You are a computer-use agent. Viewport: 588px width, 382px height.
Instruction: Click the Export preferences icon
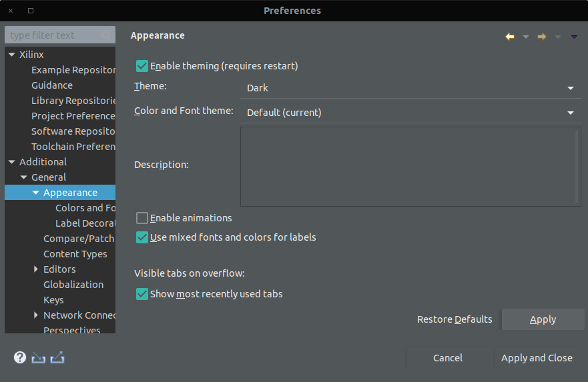point(57,357)
